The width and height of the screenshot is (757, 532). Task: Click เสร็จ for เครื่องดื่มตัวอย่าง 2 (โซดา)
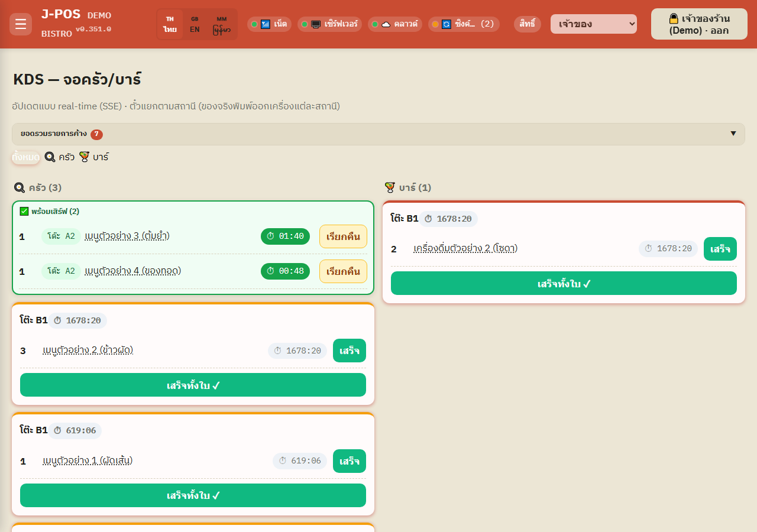pos(720,249)
